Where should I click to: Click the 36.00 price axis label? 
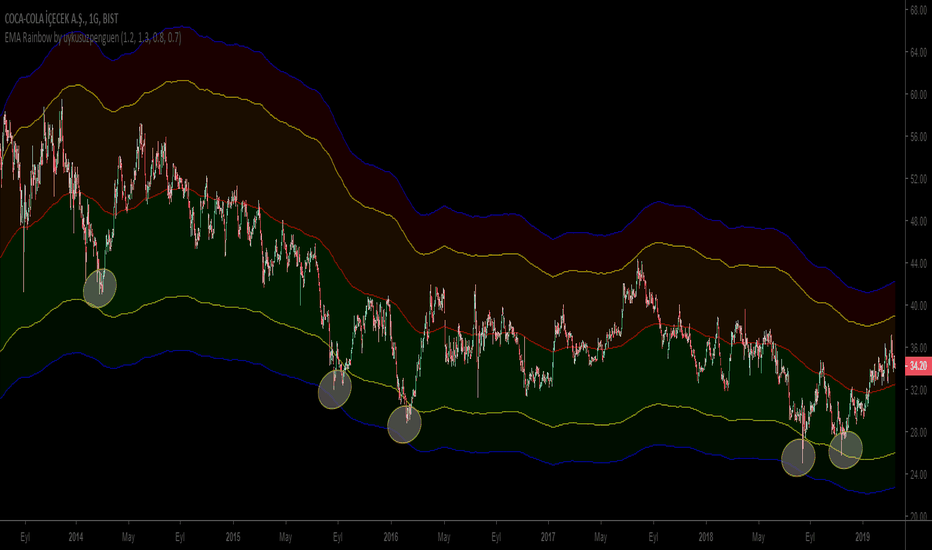[x=918, y=348]
